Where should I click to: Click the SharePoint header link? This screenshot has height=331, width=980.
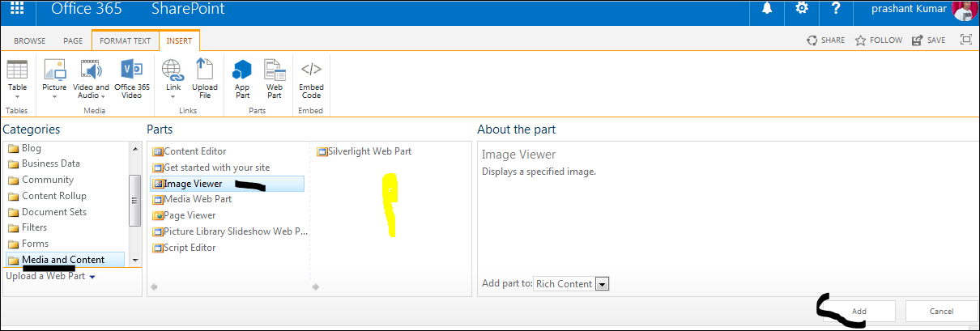(188, 10)
